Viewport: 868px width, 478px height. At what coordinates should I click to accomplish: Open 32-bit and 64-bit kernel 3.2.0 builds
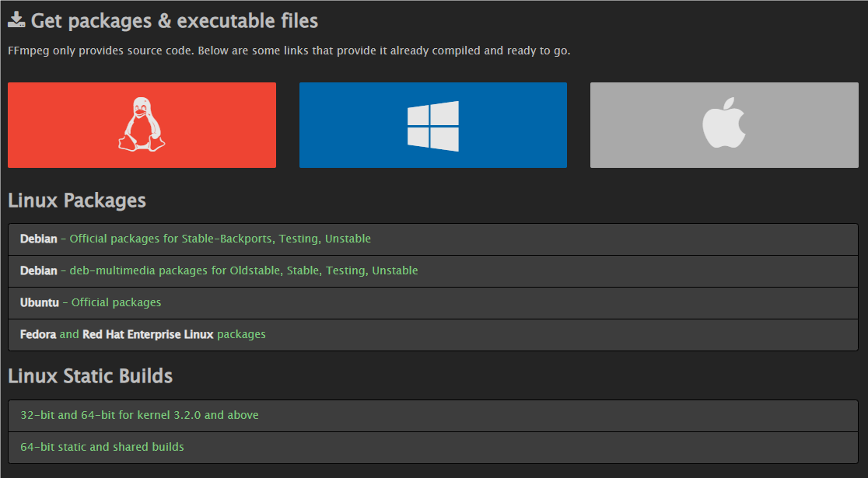click(x=139, y=415)
